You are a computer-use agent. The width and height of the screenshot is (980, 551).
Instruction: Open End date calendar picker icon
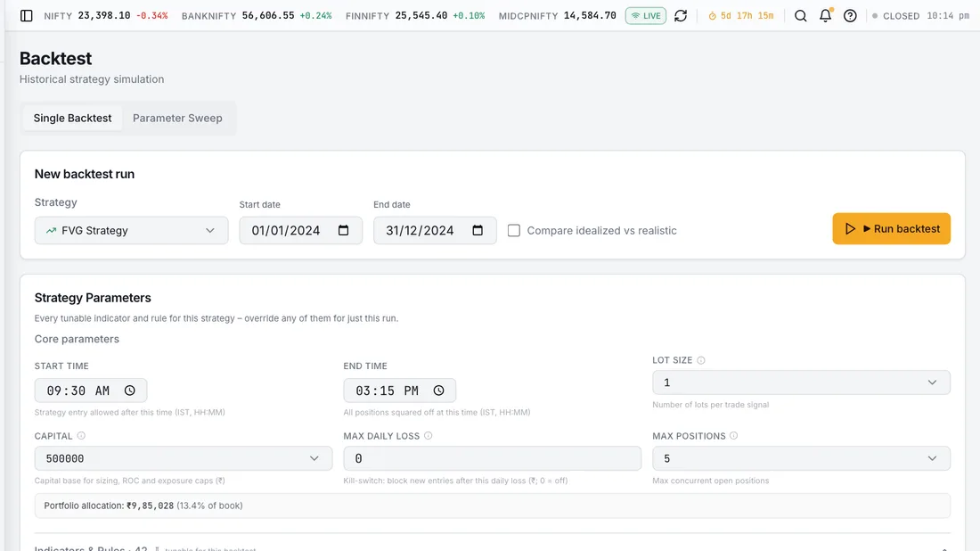pyautogui.click(x=478, y=230)
